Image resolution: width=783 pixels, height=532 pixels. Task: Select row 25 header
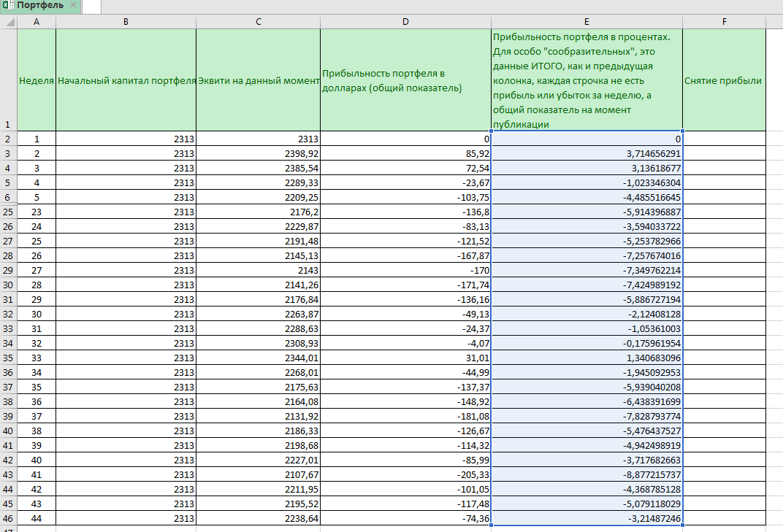[9, 212]
